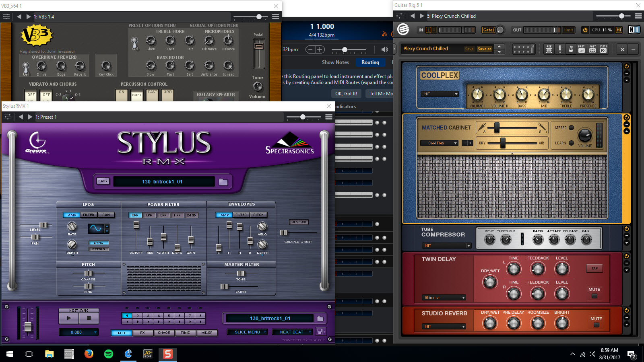This screenshot has height=362, width=644.
Task: Toggle Coolplex amp power button
Action: tap(627, 66)
